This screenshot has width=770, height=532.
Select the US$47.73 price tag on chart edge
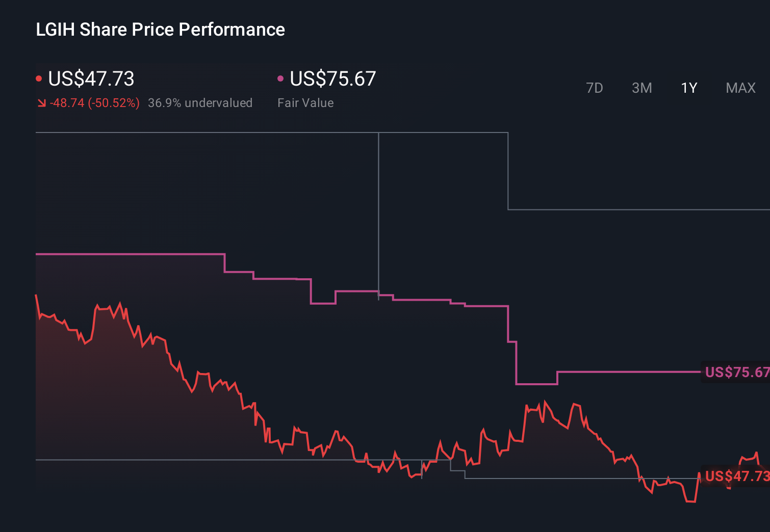pyautogui.click(x=736, y=477)
